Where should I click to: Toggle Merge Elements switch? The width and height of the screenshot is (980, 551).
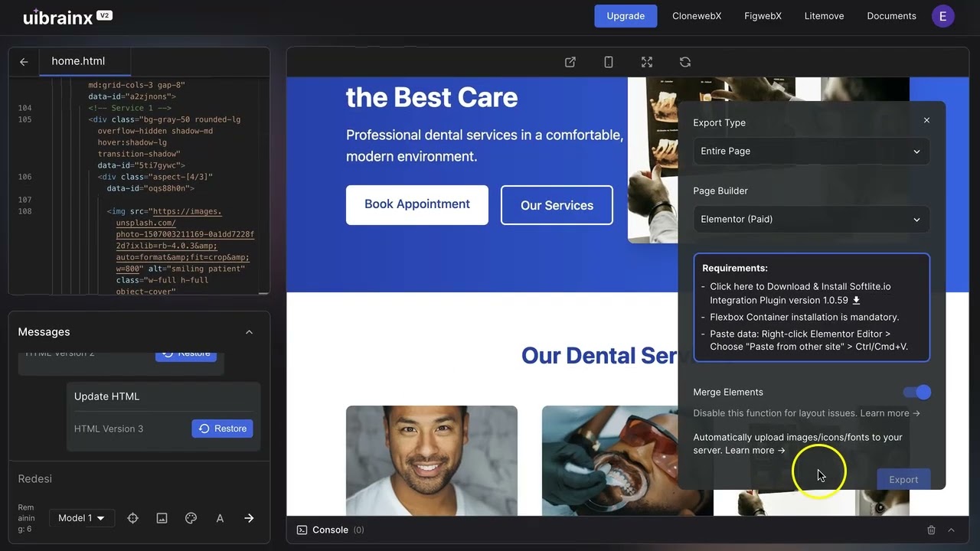click(x=916, y=392)
